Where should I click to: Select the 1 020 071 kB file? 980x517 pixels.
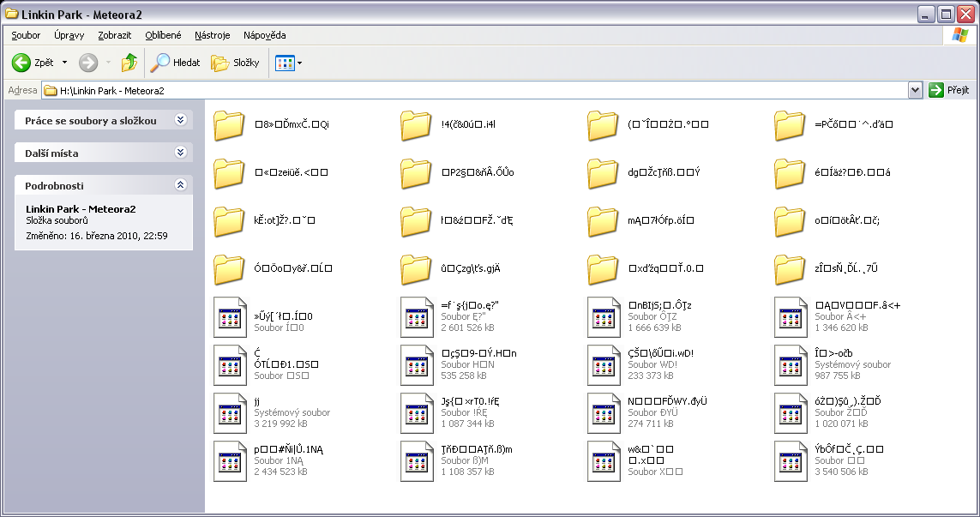pyautogui.click(x=827, y=414)
